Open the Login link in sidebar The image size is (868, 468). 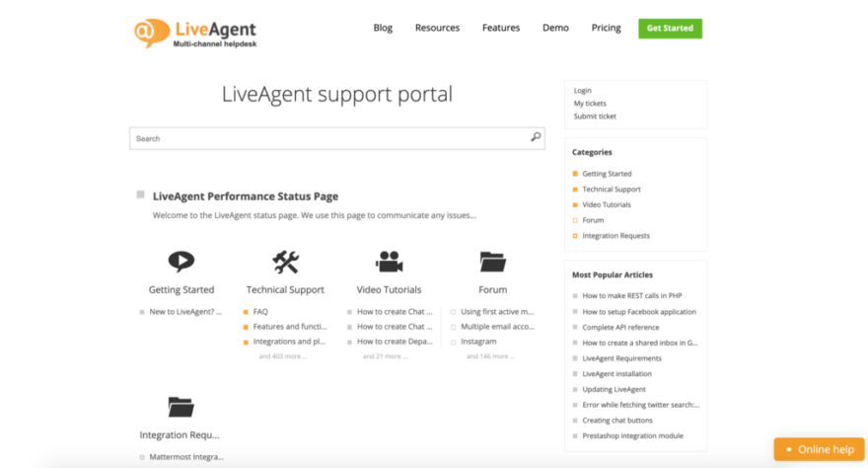click(x=583, y=91)
